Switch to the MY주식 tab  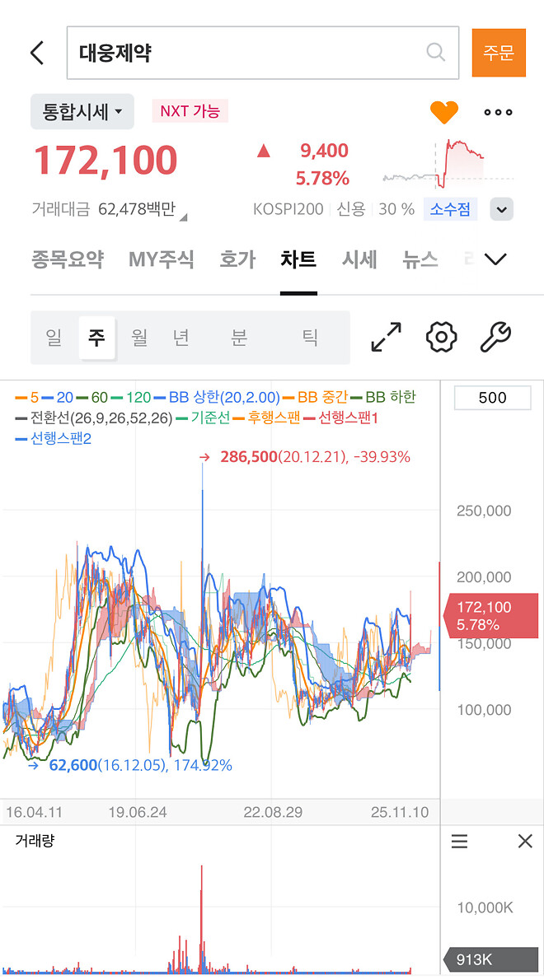click(x=162, y=259)
